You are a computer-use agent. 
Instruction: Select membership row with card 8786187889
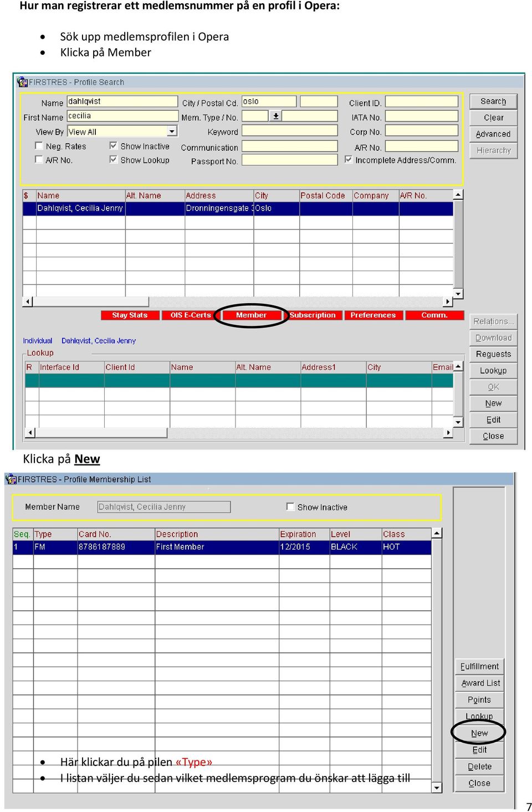coord(222,547)
